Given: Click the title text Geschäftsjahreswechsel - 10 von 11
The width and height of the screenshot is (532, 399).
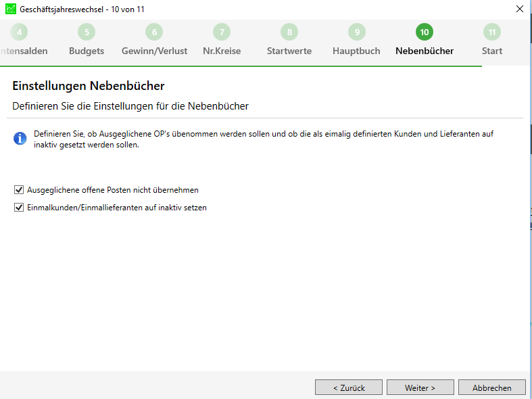Looking at the screenshot, I should coord(82,9).
